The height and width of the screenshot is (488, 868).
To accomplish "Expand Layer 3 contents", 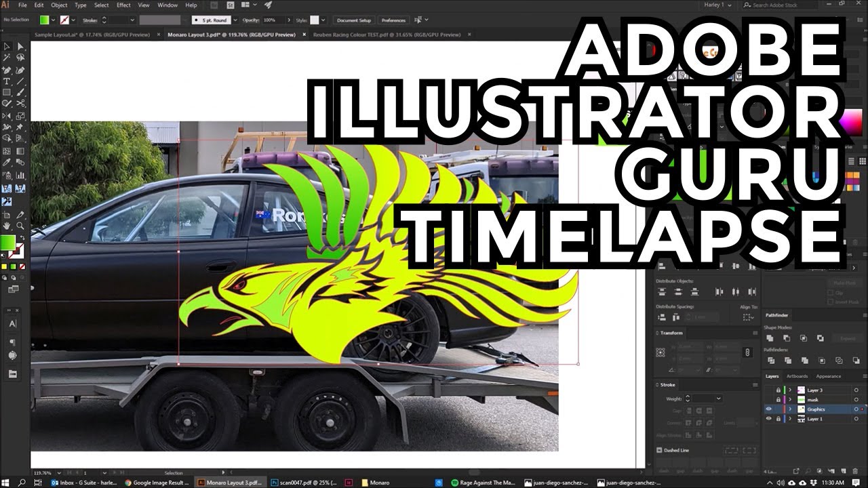I will tap(790, 390).
